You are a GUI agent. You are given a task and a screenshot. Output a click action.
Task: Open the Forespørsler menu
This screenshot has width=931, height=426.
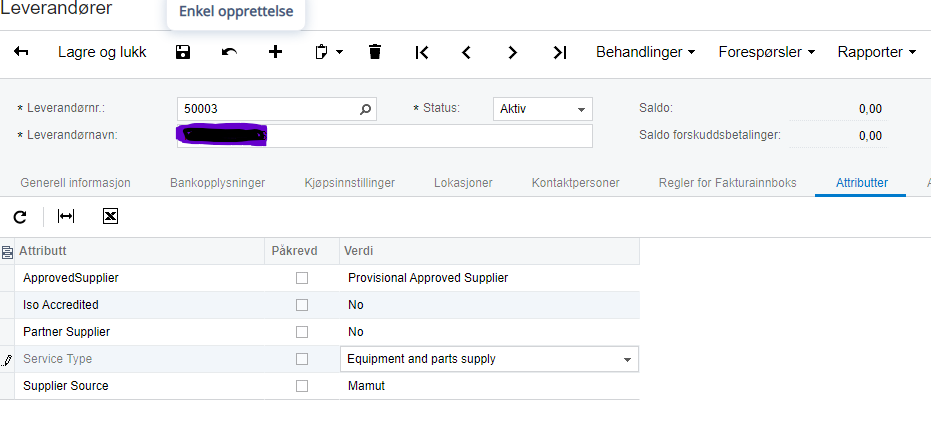point(767,52)
